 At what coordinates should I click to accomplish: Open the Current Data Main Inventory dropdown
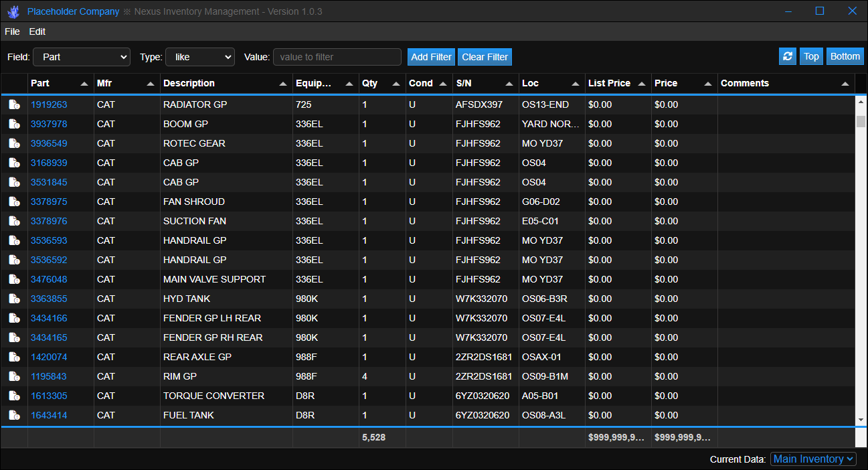pyautogui.click(x=813, y=459)
